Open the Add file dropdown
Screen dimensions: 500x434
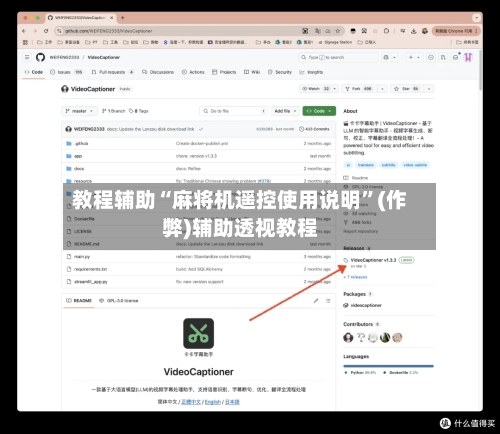285,111
